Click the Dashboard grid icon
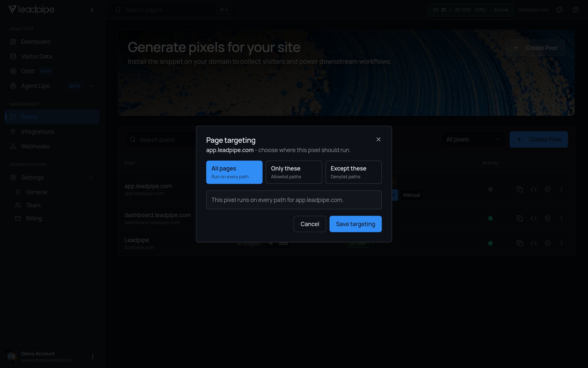This screenshot has width=588, height=368. point(13,42)
